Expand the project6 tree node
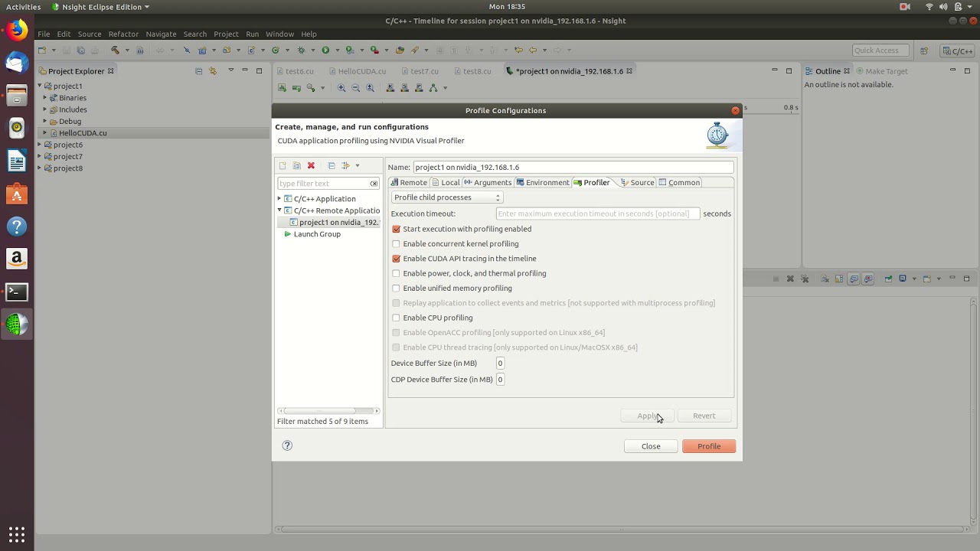980x551 pixels. coord(40,145)
